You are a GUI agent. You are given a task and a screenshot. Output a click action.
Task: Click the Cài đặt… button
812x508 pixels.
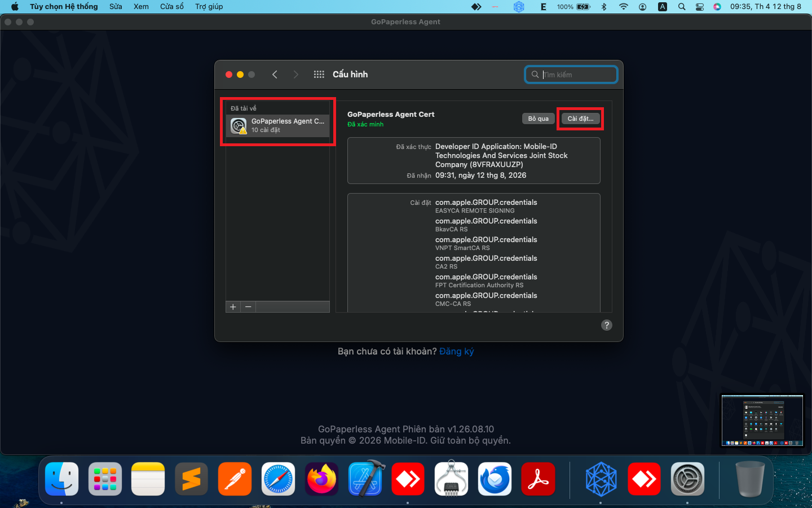coord(580,119)
